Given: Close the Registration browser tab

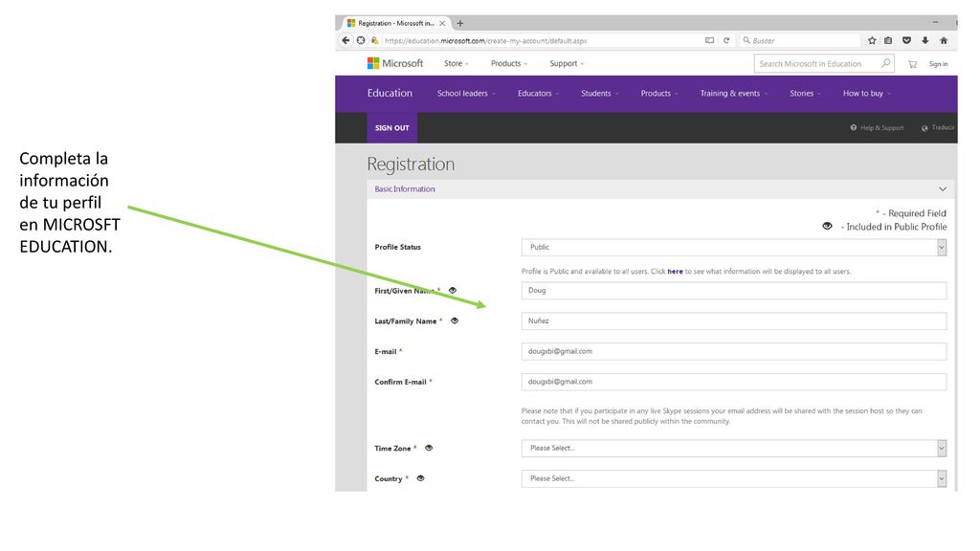Looking at the screenshot, I should coord(442,23).
